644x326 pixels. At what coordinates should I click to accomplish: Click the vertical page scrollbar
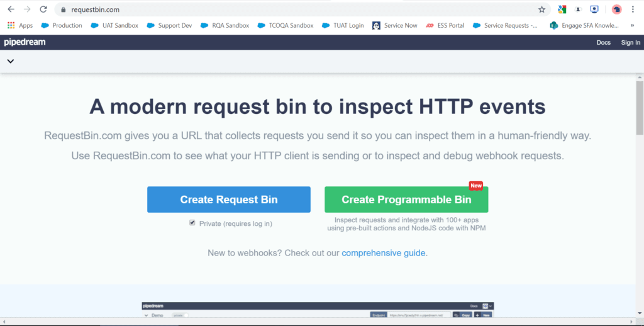point(640,108)
